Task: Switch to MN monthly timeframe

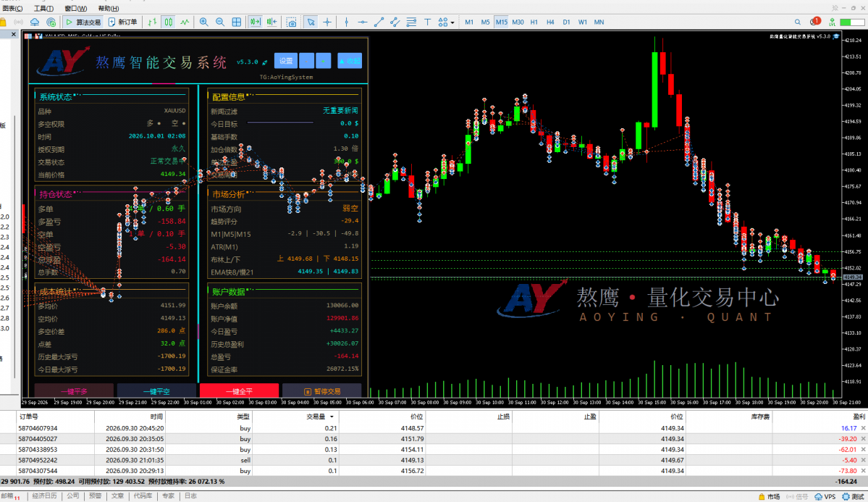Action: coord(599,22)
